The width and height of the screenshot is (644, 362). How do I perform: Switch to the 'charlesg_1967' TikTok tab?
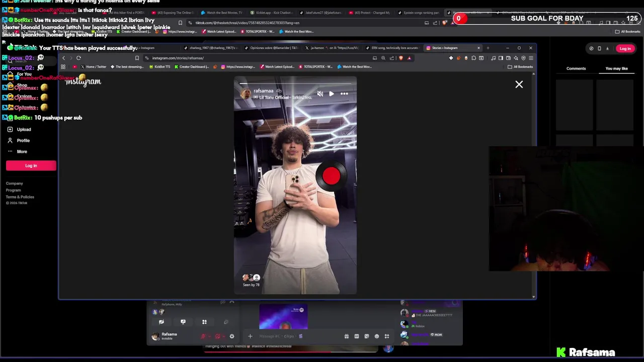(x=211, y=48)
